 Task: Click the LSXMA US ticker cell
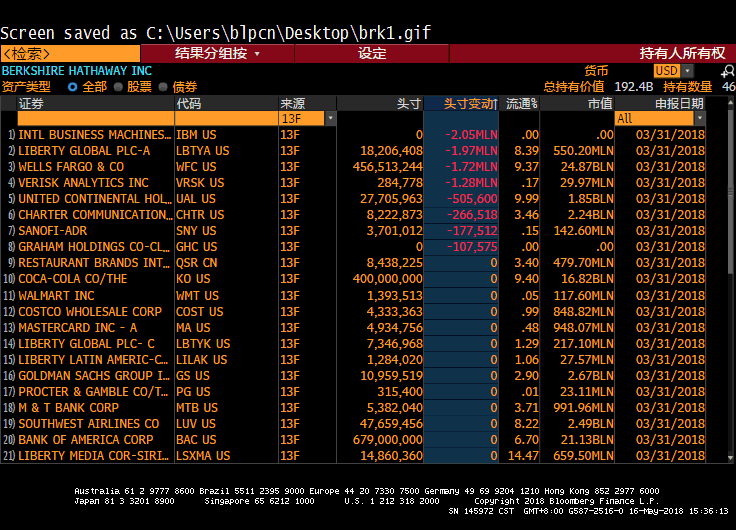[203, 455]
